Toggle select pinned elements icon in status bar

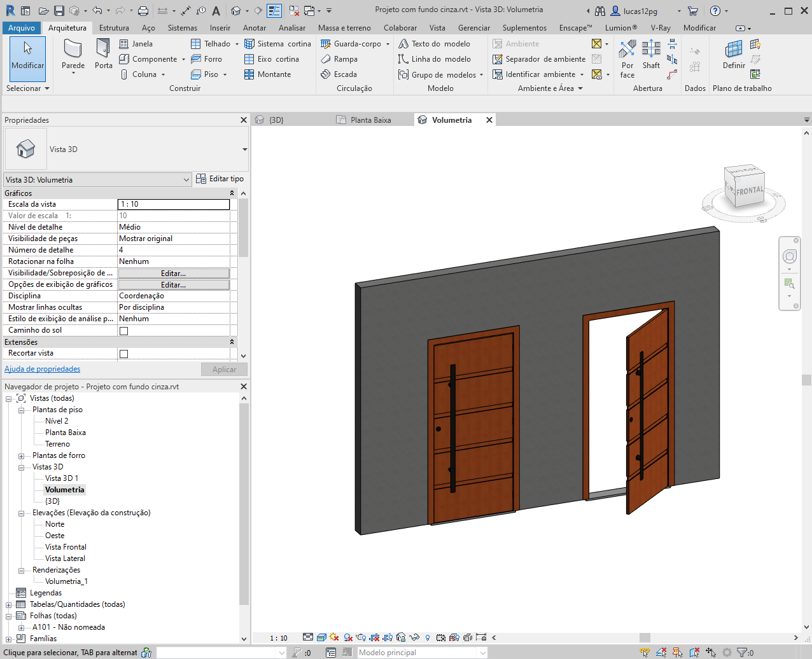678,653
